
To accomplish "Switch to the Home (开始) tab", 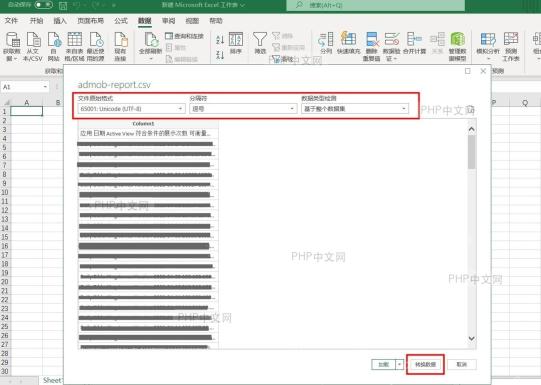I will (36, 21).
